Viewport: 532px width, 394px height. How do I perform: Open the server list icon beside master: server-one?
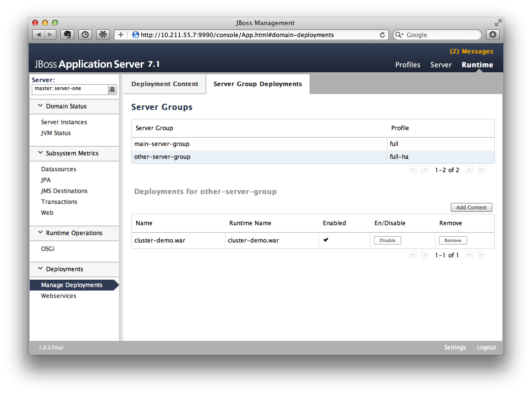[x=113, y=89]
